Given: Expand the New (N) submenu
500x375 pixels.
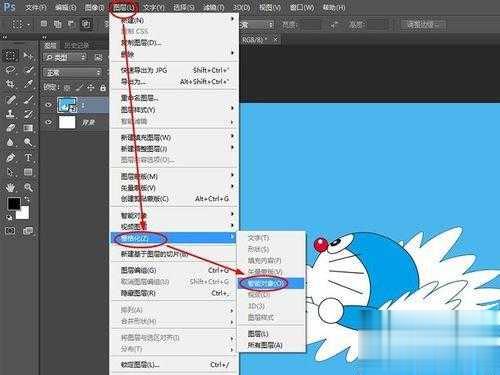Looking at the screenshot, I should point(174,20).
